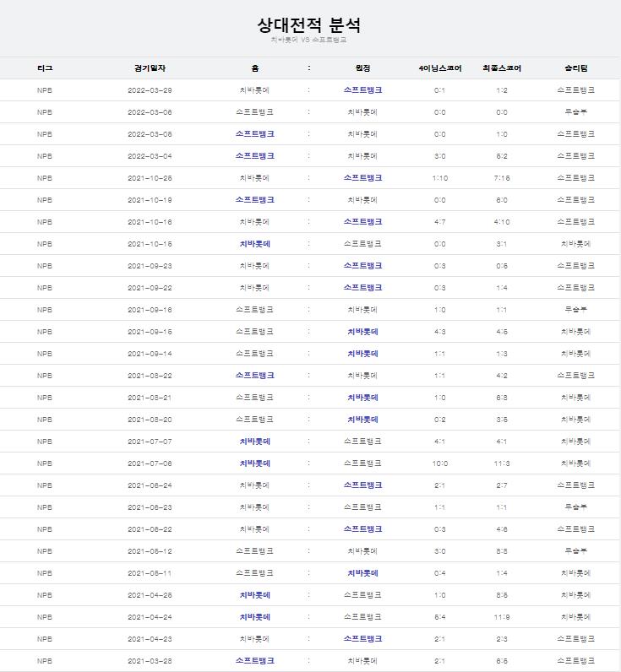Click winning team in 2022-03-04 row

point(576,156)
